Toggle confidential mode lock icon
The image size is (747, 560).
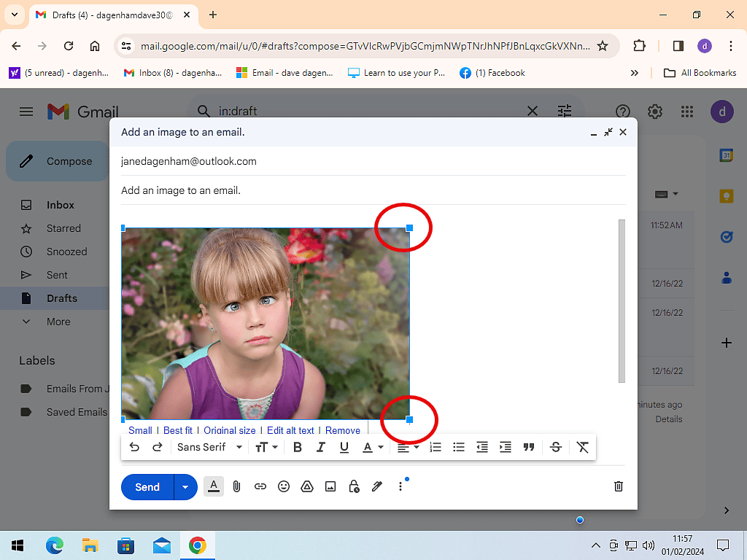(x=354, y=486)
